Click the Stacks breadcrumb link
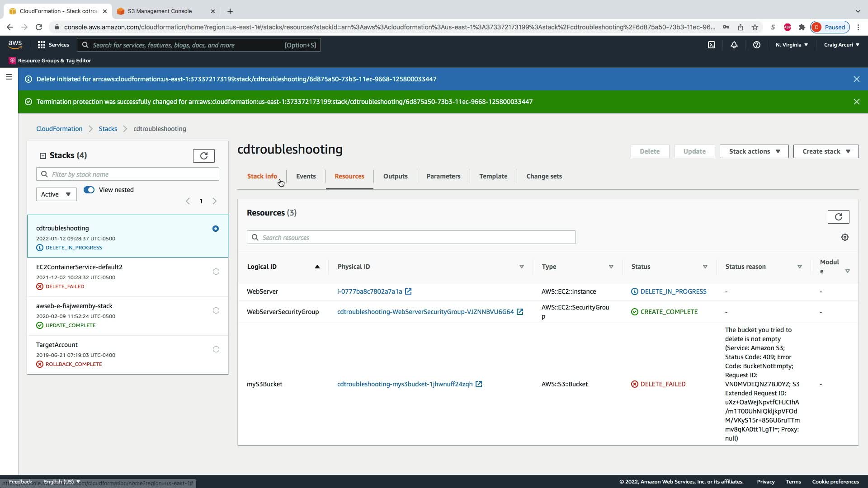Screen dimensions: 868x488 point(108,129)
